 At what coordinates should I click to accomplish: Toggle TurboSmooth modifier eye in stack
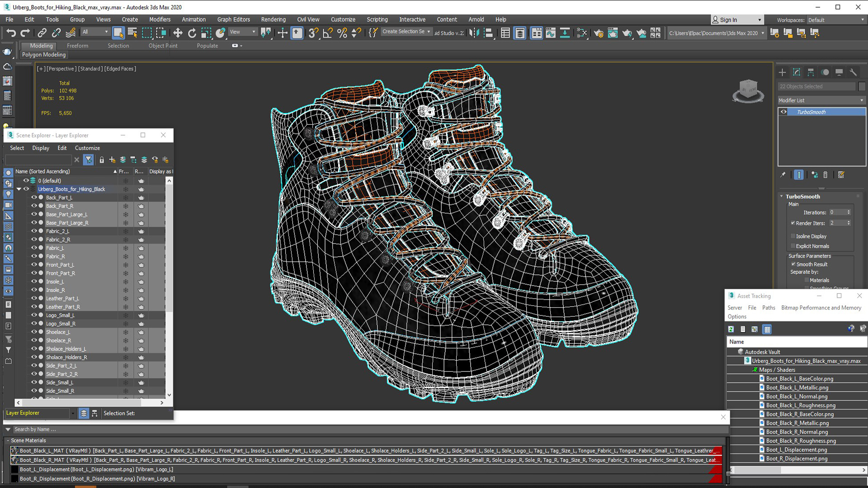click(783, 112)
